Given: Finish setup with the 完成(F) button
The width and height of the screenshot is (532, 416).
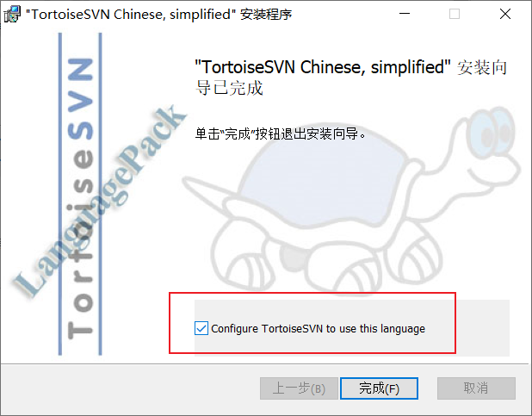Looking at the screenshot, I should pos(379,388).
